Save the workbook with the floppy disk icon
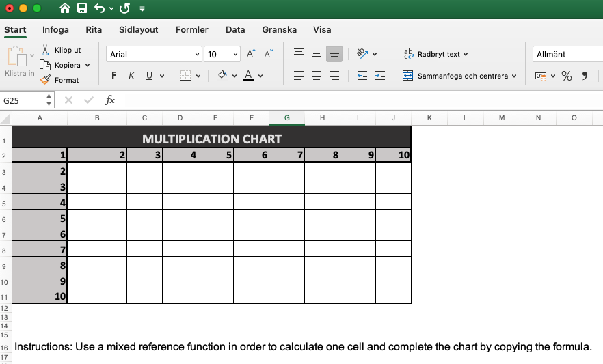 (x=82, y=8)
